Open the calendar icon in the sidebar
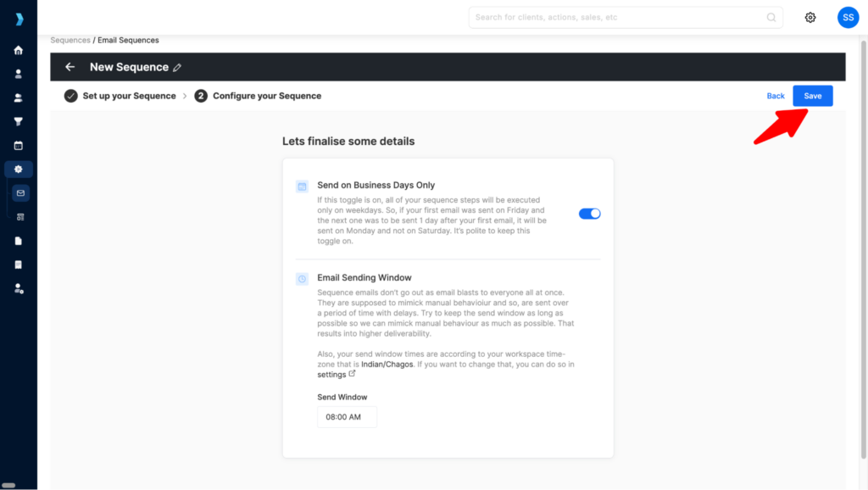This screenshot has height=490, width=868. (x=19, y=145)
